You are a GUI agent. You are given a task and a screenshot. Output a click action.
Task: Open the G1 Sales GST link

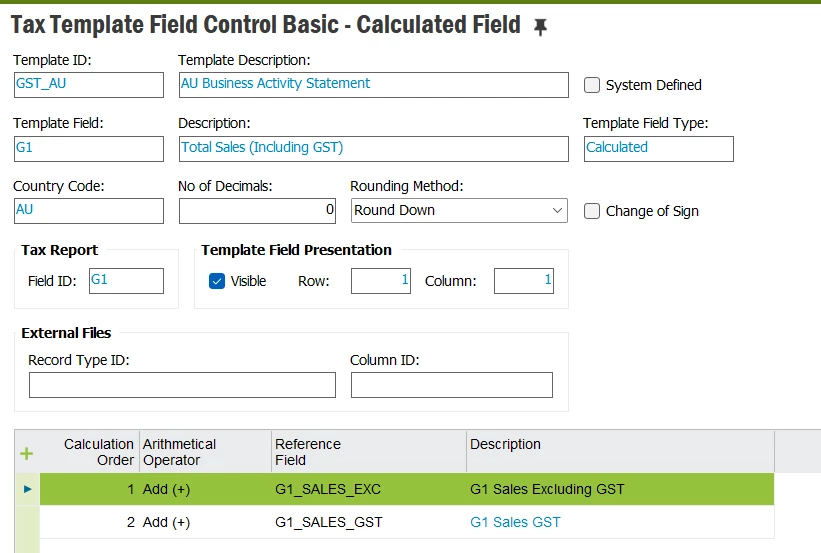tap(515, 522)
